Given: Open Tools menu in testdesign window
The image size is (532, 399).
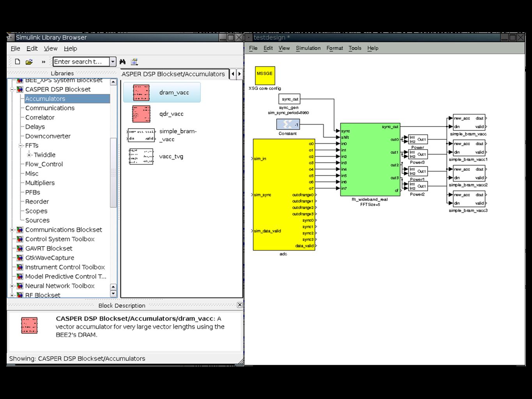Looking at the screenshot, I should pos(355,48).
